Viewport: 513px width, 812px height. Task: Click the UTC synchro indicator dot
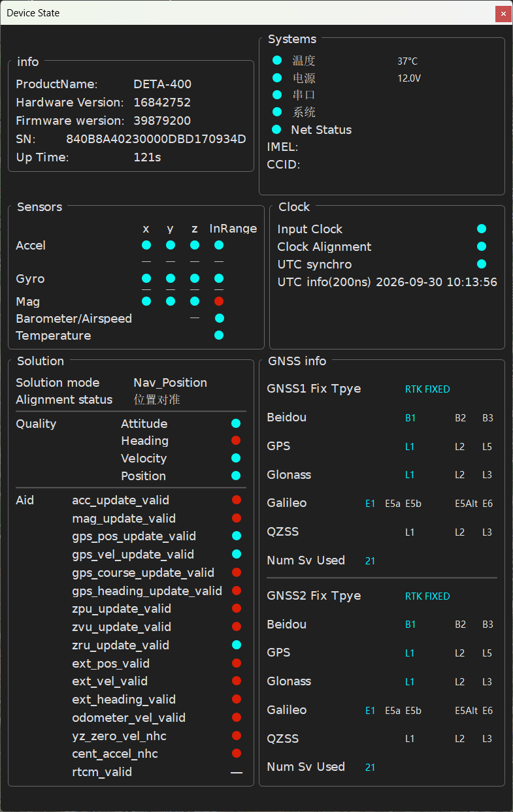482,264
